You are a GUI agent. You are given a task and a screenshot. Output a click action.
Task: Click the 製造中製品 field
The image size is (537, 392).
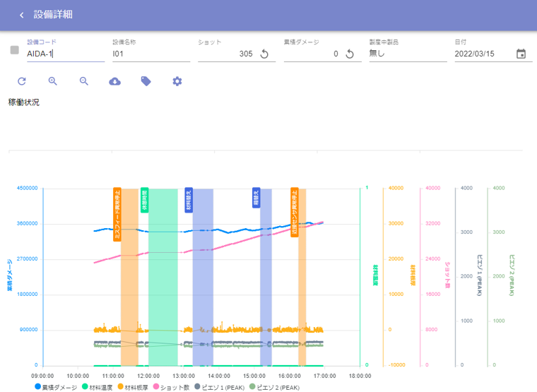click(x=408, y=54)
